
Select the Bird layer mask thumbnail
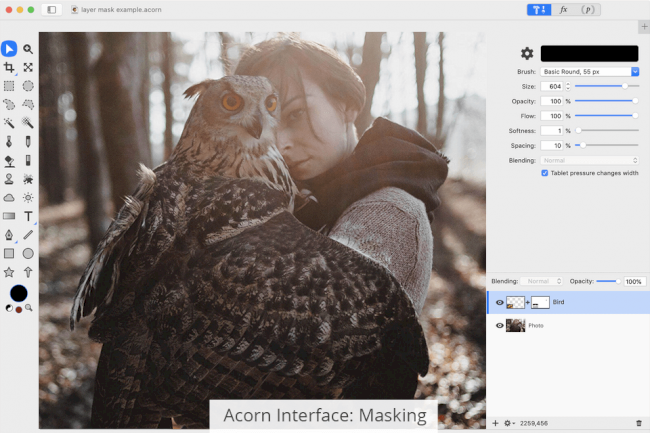pos(540,302)
